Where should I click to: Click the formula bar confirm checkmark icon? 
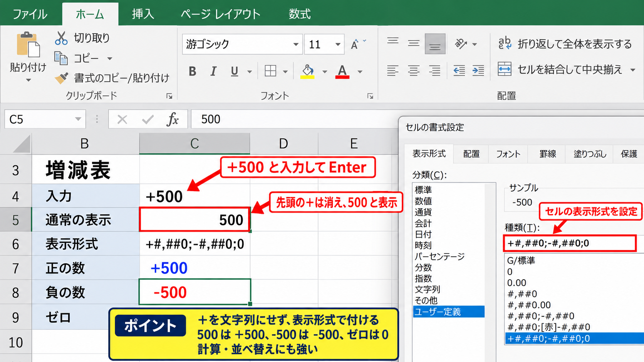coord(148,120)
